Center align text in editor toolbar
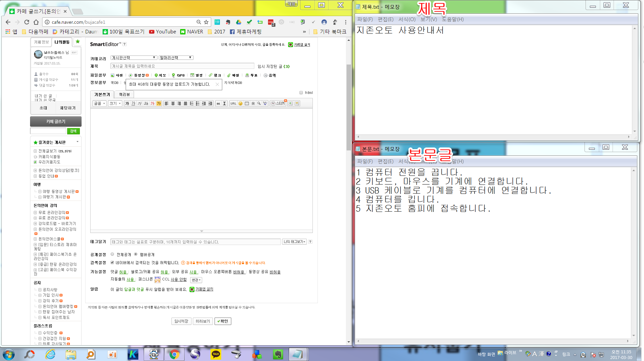 (x=173, y=104)
